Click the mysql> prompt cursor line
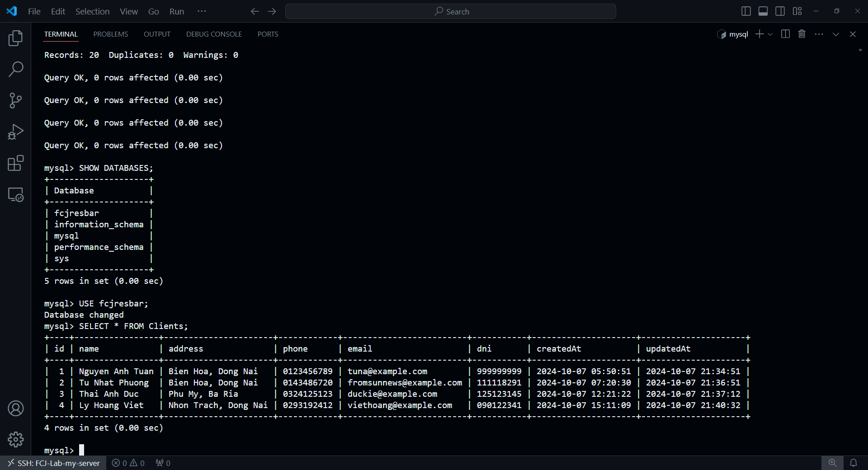Image resolution: width=868 pixels, height=470 pixels. (64, 450)
